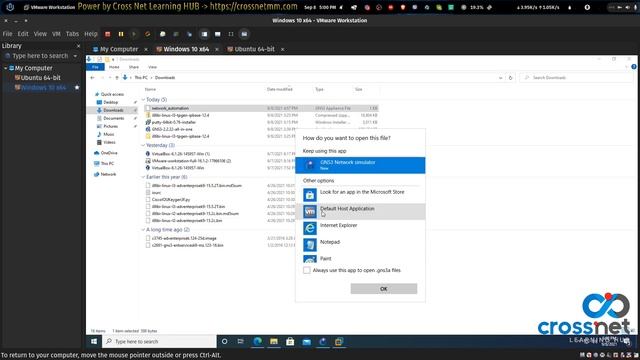The width and height of the screenshot is (640, 360).
Task: Switch to the Ubuntu 64-bit tab
Action: [x=254, y=49]
